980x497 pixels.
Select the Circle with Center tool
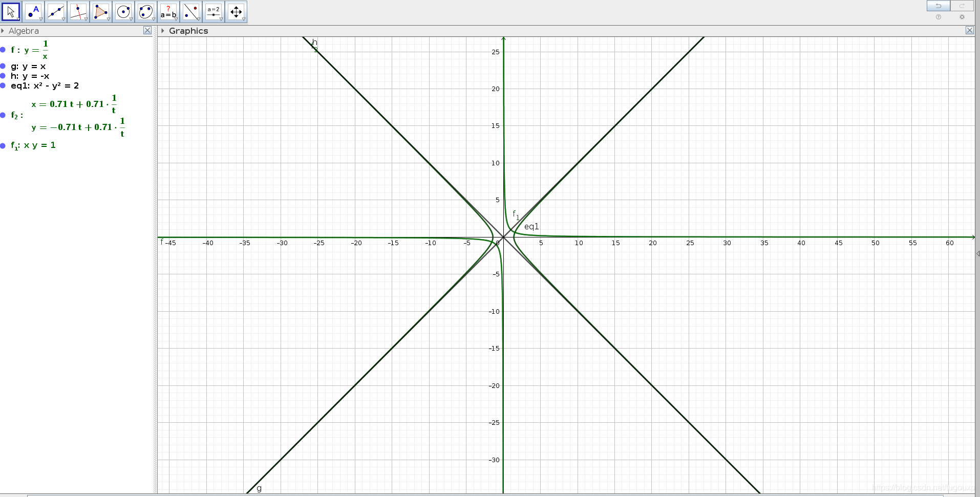pos(123,11)
